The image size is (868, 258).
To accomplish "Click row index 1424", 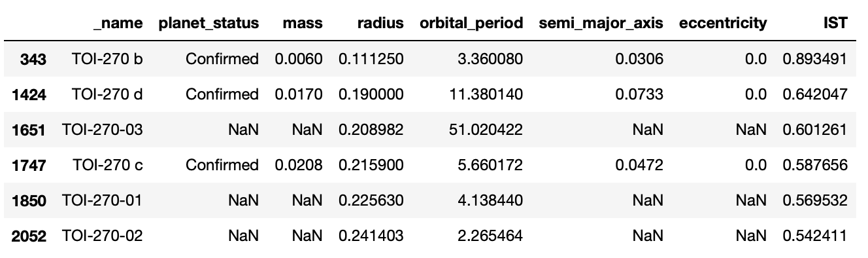I will [29, 94].
